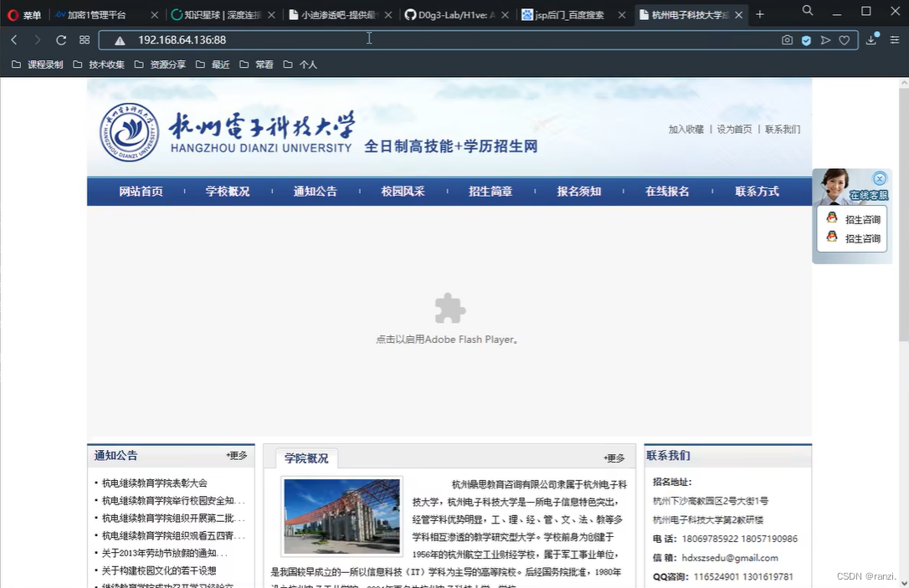Click 加入收藏 header link
Screen dimensions: 909x588
coord(686,129)
